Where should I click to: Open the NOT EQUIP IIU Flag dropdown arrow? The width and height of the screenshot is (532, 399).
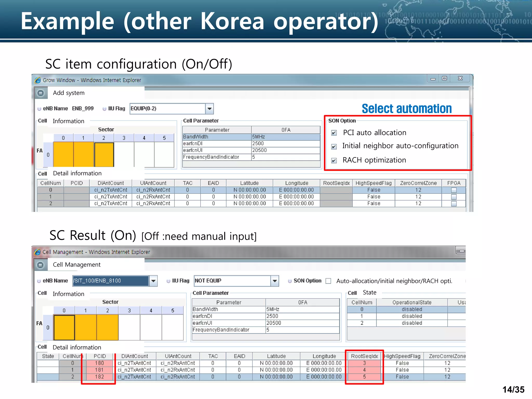[x=275, y=281]
